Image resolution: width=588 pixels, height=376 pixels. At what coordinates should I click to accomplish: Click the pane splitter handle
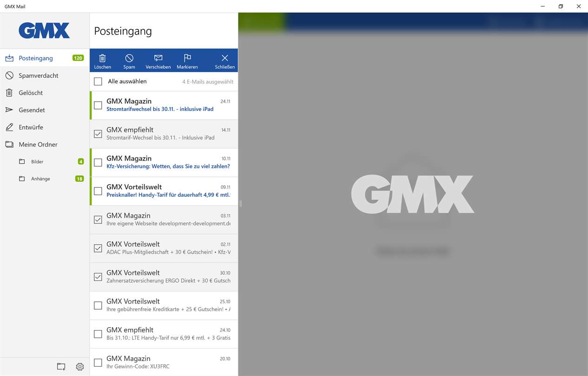(x=240, y=203)
